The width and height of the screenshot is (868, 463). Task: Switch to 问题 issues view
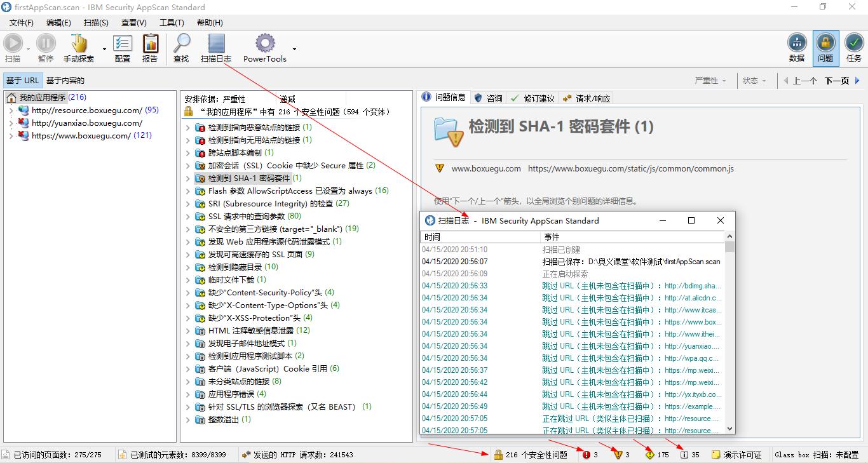825,48
